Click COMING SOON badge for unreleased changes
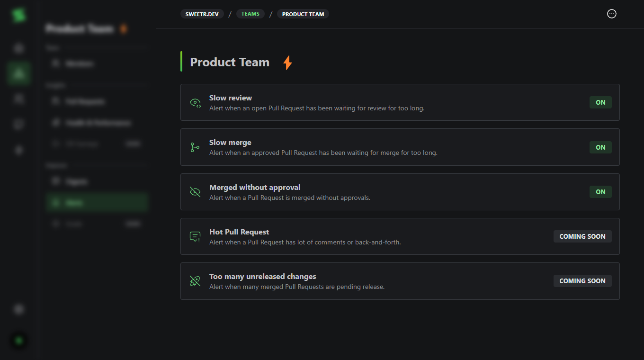Screen dimensions: 644x360 click(x=582, y=281)
